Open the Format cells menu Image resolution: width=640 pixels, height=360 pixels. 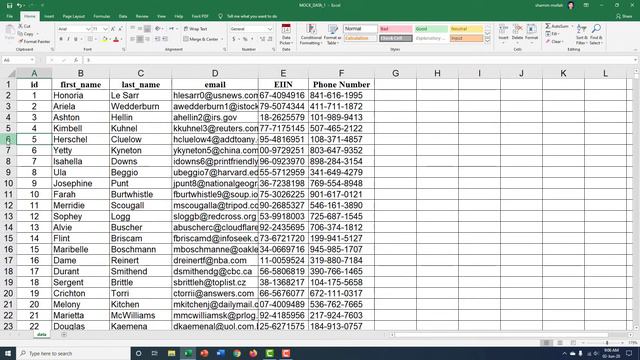531,33
